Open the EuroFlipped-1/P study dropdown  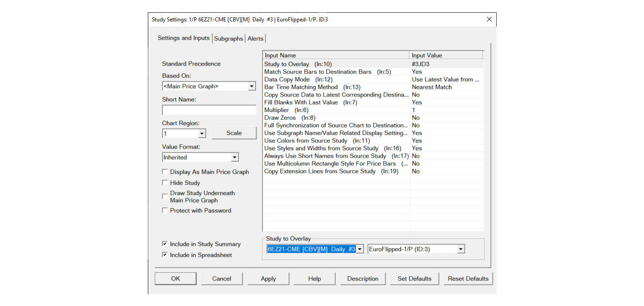click(x=460, y=249)
